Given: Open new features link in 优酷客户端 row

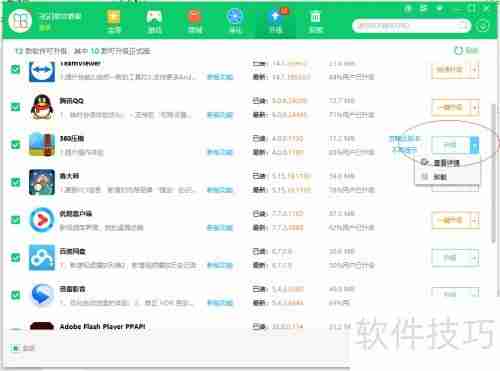Looking at the screenshot, I should coord(220,228).
